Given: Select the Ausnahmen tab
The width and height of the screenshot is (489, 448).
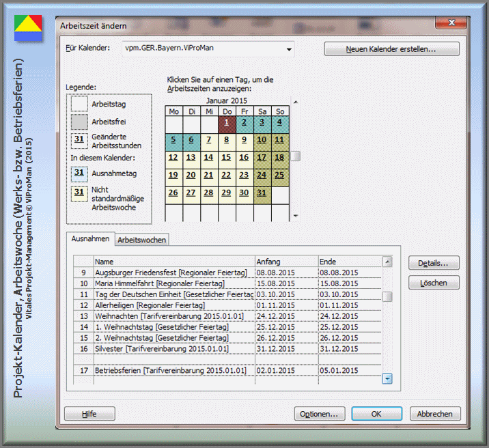Looking at the screenshot, I should (x=90, y=239).
